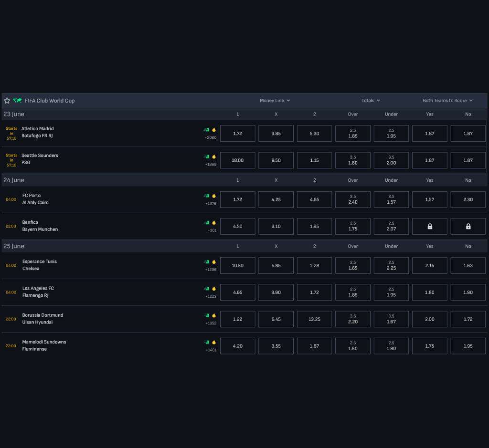
Task: Select Seattle Sounders win odds 18.00
Action: [238, 160]
